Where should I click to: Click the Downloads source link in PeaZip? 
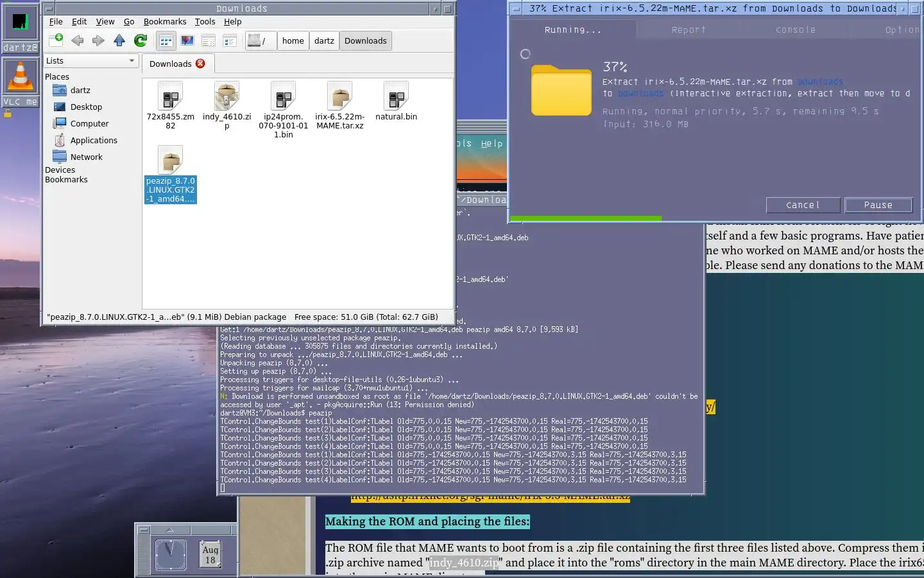[819, 82]
